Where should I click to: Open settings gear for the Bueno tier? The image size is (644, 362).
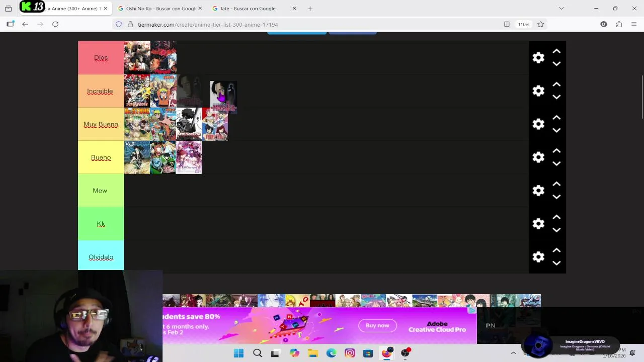pyautogui.click(x=538, y=157)
